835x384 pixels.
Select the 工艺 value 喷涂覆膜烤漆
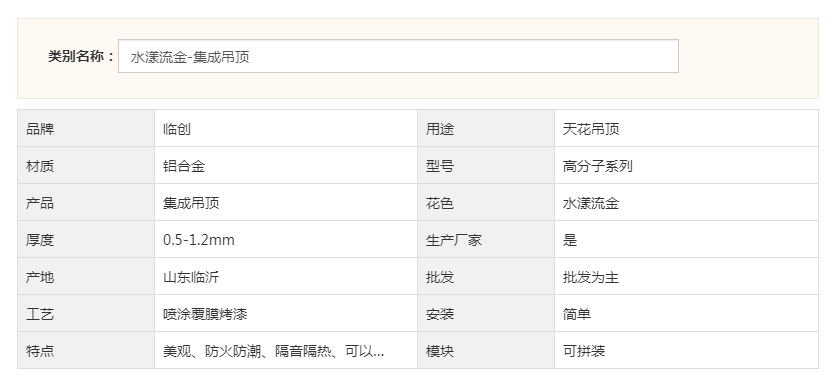(x=205, y=314)
